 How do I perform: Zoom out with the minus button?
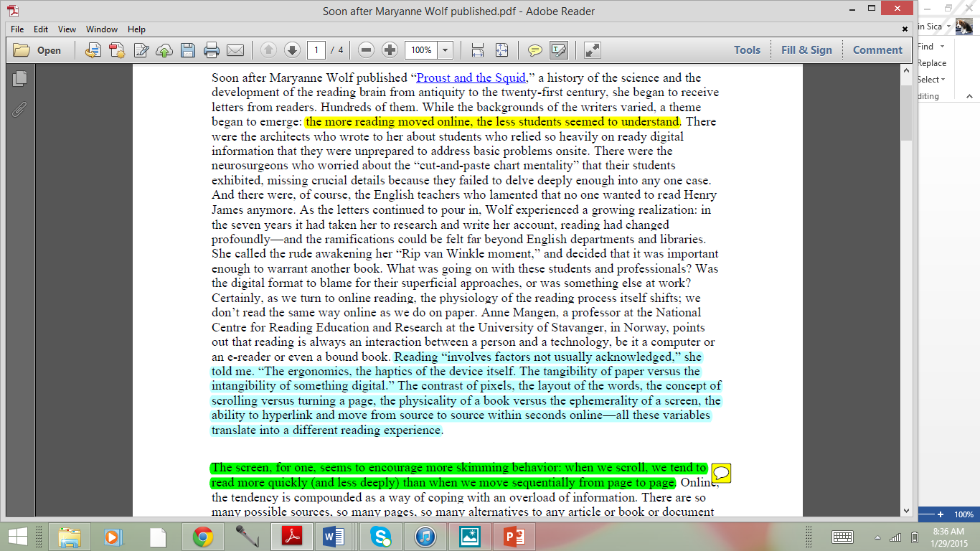[x=366, y=50]
